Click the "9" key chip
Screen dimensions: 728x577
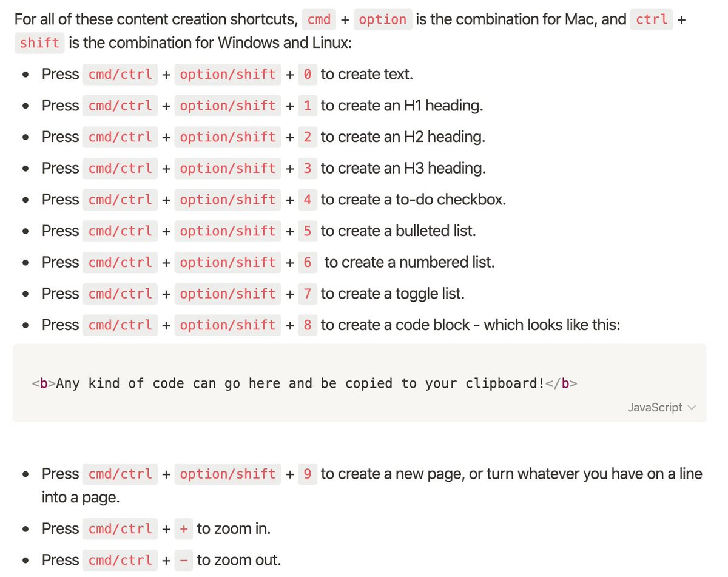[308, 474]
